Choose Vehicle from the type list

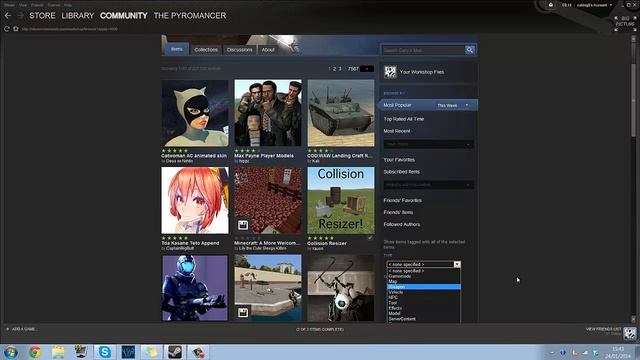(x=424, y=292)
